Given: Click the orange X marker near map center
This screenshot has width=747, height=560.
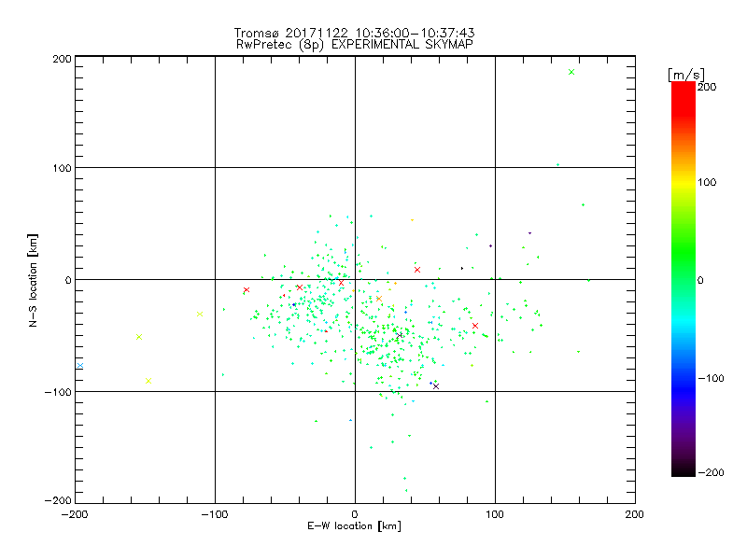Looking at the screenshot, I should point(379,299).
